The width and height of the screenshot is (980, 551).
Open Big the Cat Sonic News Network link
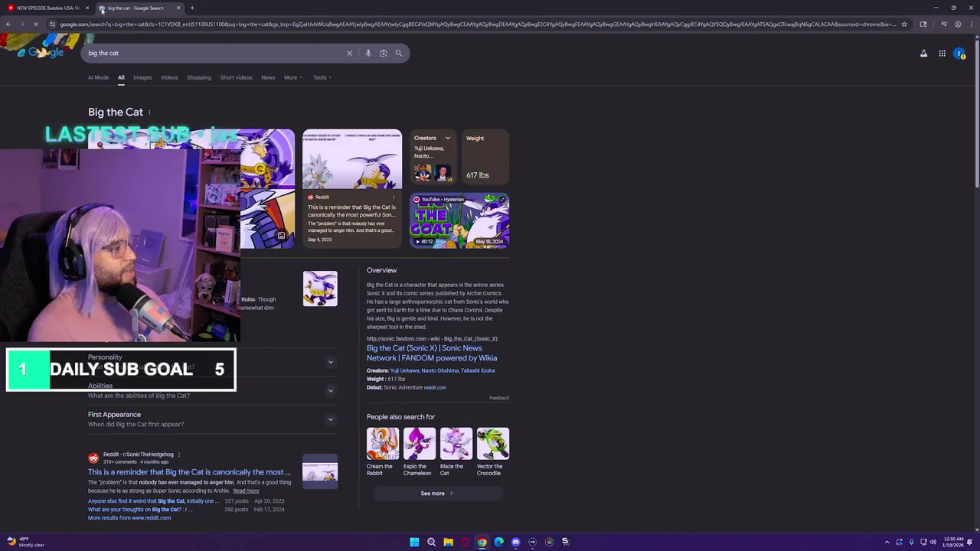point(432,353)
